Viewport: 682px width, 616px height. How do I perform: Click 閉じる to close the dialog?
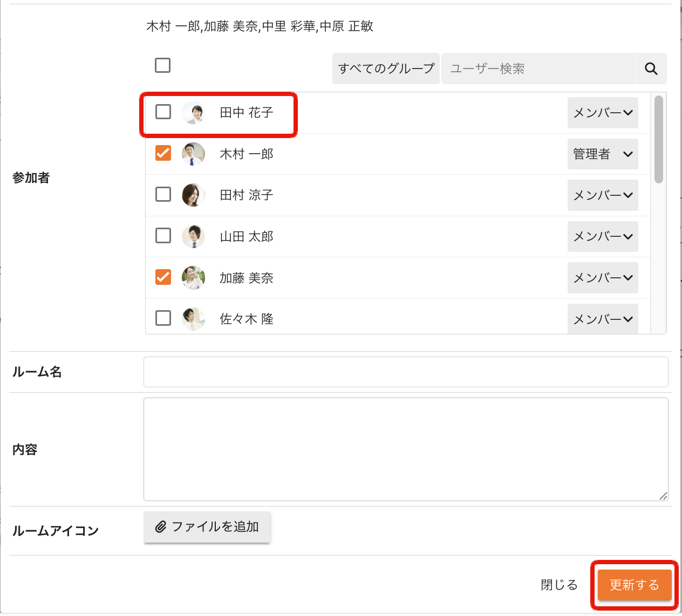pyautogui.click(x=559, y=585)
